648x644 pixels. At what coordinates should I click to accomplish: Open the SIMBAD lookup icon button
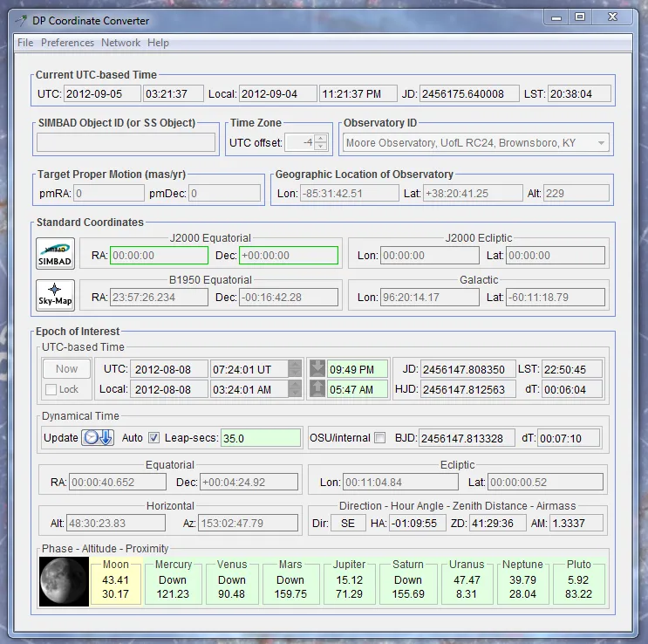point(55,253)
